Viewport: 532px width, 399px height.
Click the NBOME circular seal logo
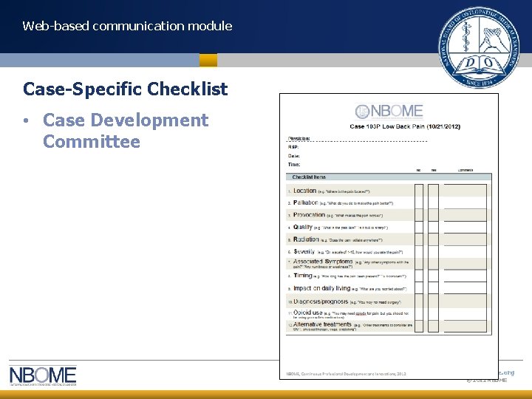click(479, 47)
